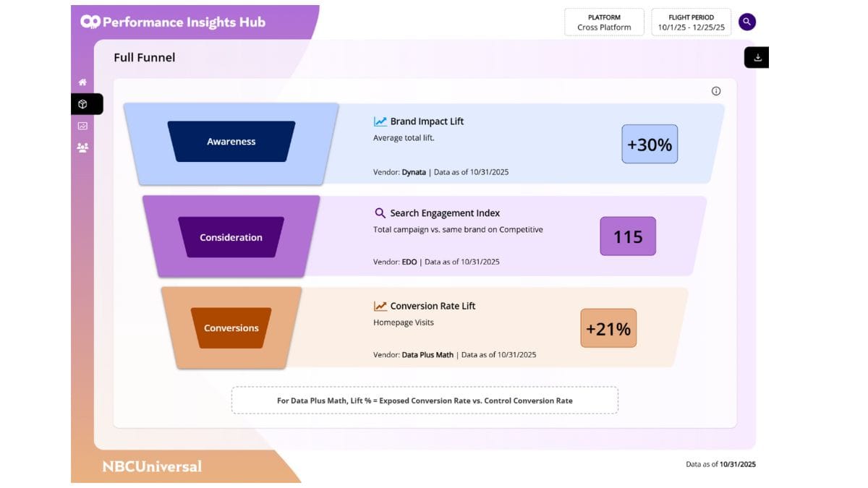
Task: Open the info circle icon
Action: click(x=716, y=91)
